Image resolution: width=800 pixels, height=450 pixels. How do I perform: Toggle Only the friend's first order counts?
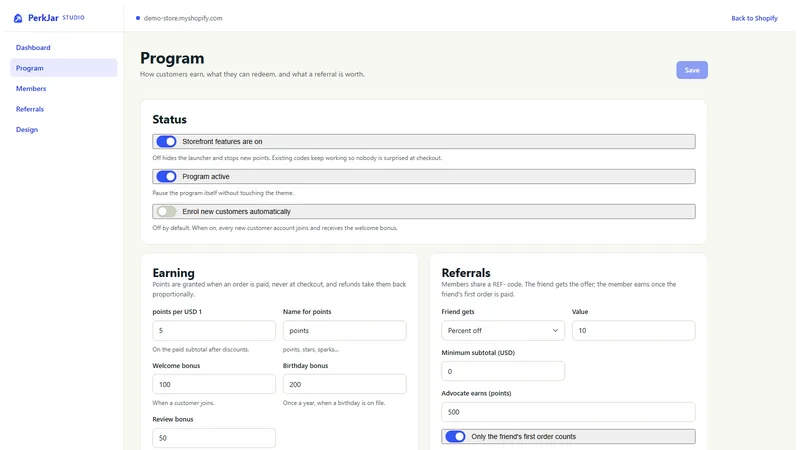(x=455, y=436)
